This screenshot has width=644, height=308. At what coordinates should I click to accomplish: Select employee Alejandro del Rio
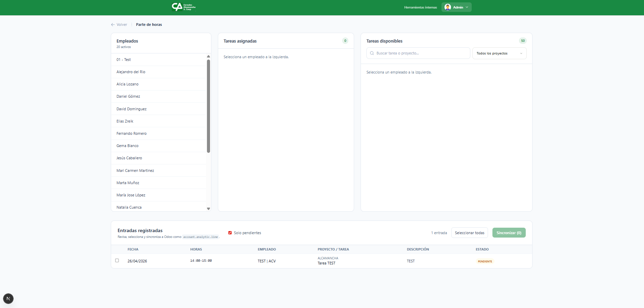point(131,72)
